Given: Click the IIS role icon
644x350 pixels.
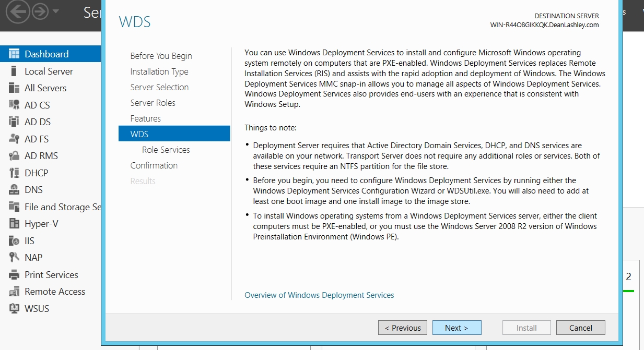Looking at the screenshot, I should point(14,240).
